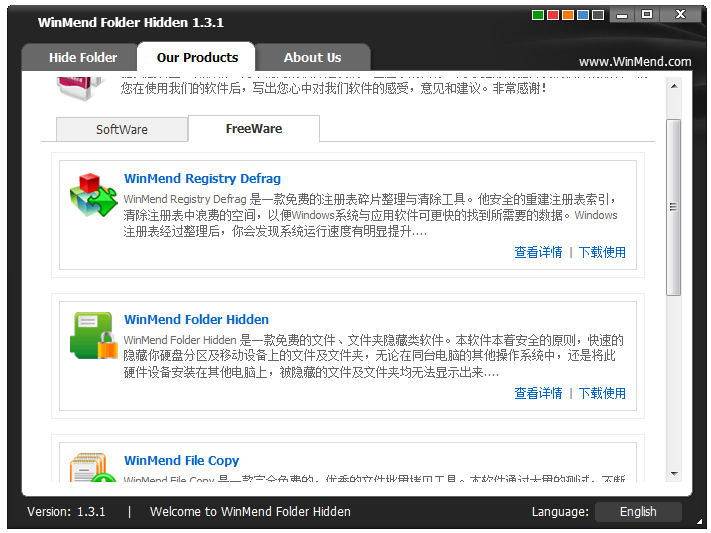Pick the dark gray skin color swatch
Screen dimensions: 711x533
point(598,15)
